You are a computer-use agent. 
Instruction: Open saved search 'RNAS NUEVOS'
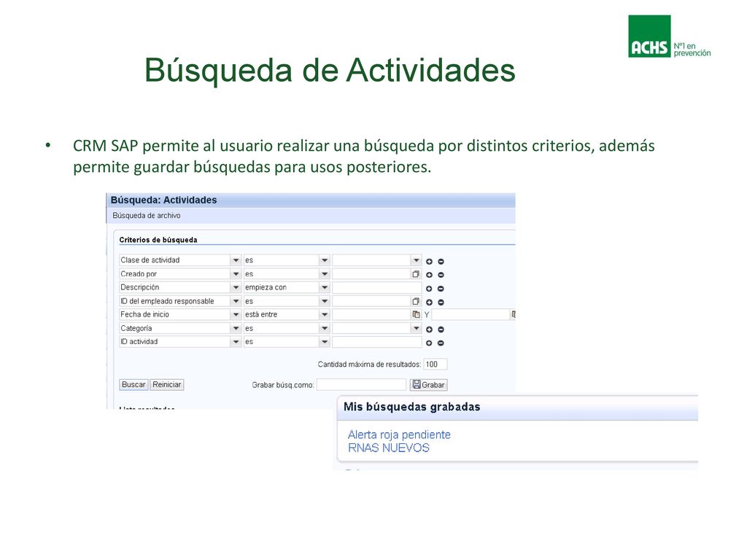tap(388, 448)
